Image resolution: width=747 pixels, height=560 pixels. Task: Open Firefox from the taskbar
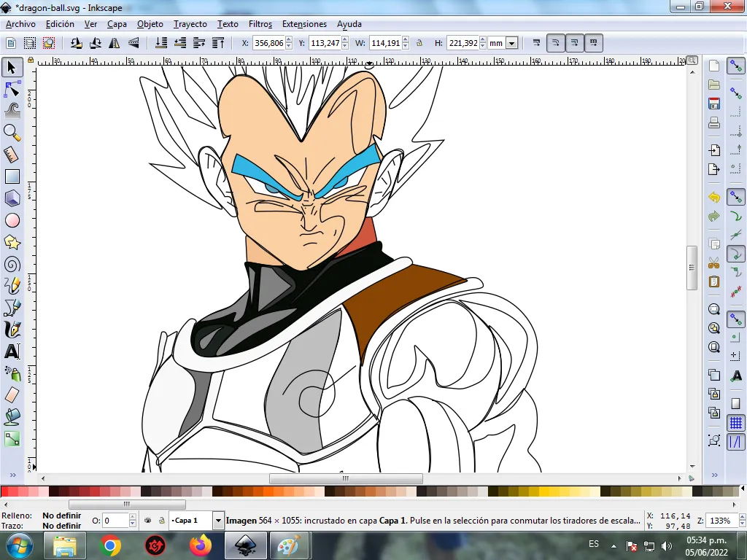click(201, 545)
